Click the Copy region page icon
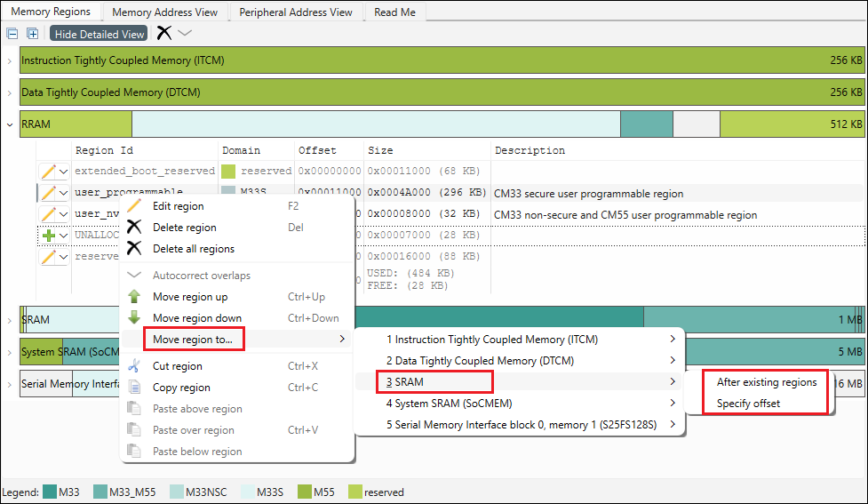Image resolution: width=868 pixels, height=504 pixels. tap(134, 388)
